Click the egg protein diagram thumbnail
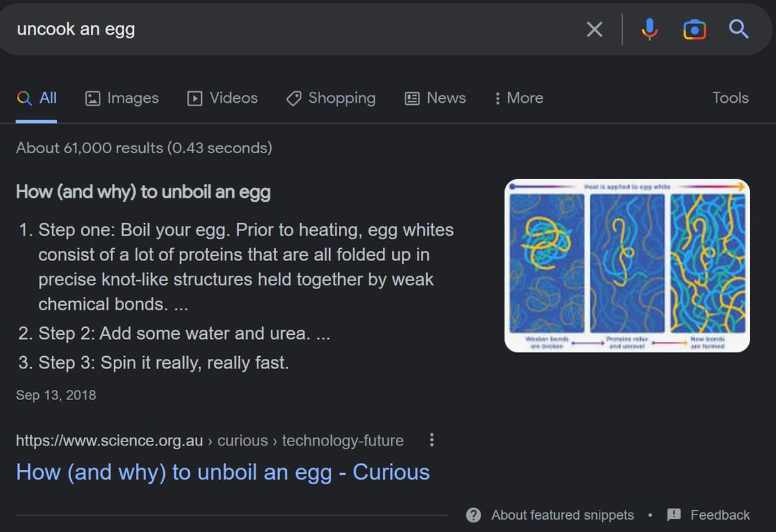This screenshot has height=532, width=776. tap(625, 266)
